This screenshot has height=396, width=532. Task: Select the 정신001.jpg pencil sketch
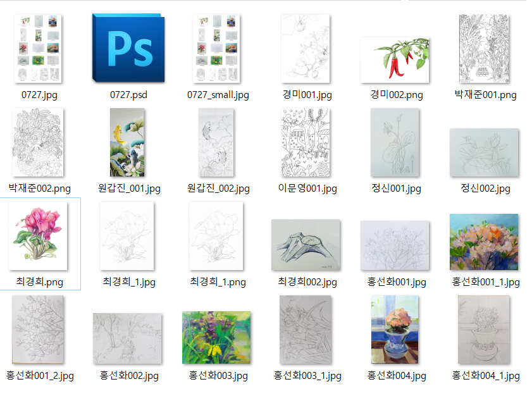(x=395, y=142)
